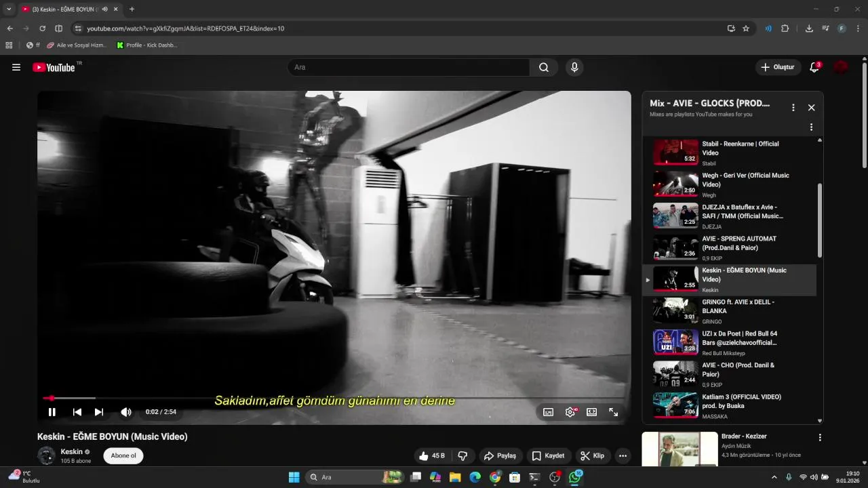The image size is (868, 488).
Task: Focus the YouTube search field
Action: coord(409,67)
